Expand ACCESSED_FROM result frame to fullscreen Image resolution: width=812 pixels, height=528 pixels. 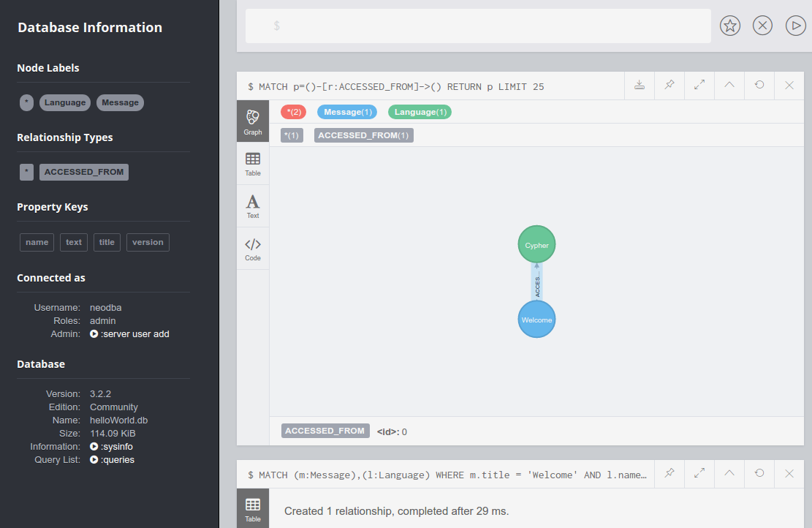pyautogui.click(x=699, y=85)
